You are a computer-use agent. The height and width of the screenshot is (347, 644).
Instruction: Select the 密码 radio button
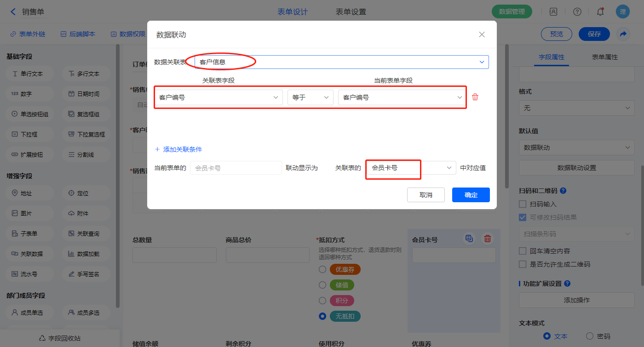(x=589, y=336)
